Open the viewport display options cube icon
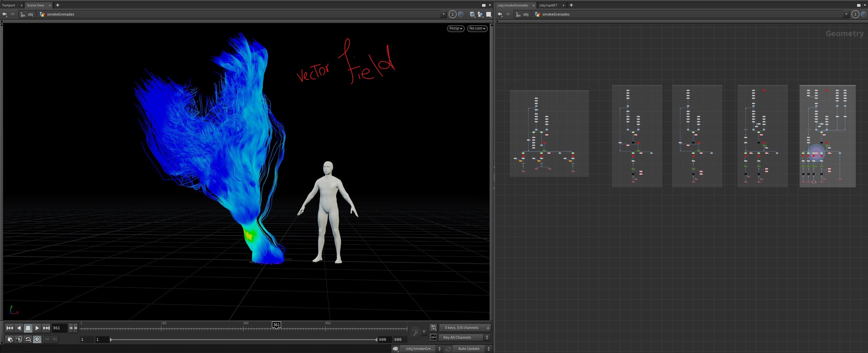The image size is (868, 353). coord(472,14)
